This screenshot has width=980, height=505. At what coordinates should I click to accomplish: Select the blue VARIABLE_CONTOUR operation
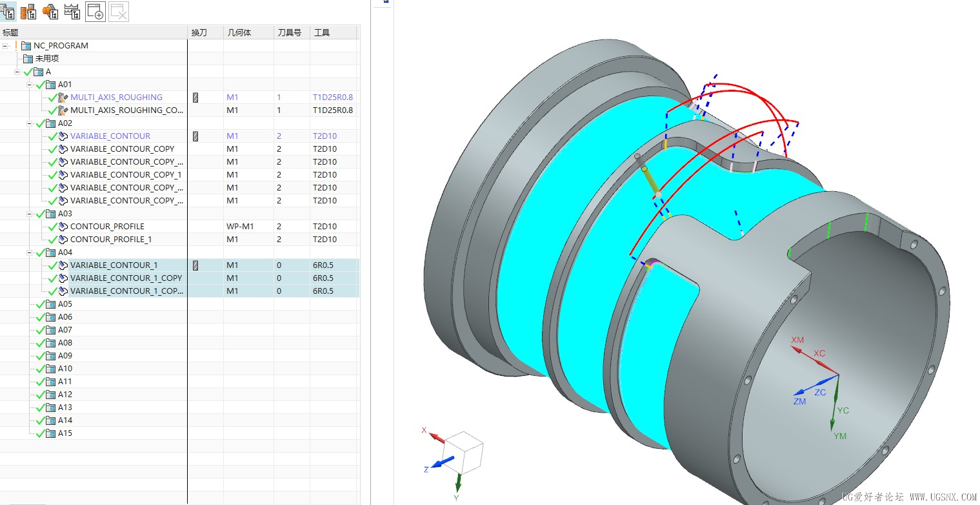(x=110, y=136)
